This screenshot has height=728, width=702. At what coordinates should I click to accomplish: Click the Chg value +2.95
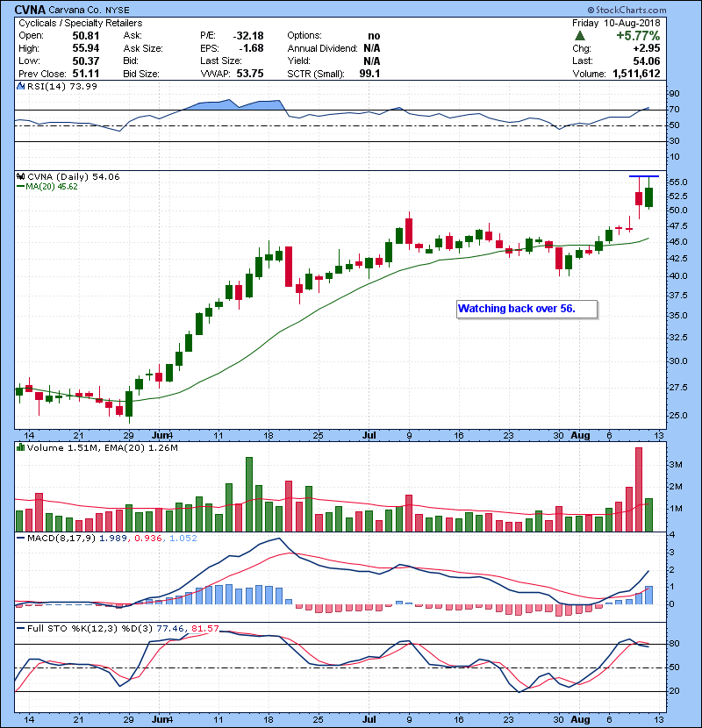point(646,48)
